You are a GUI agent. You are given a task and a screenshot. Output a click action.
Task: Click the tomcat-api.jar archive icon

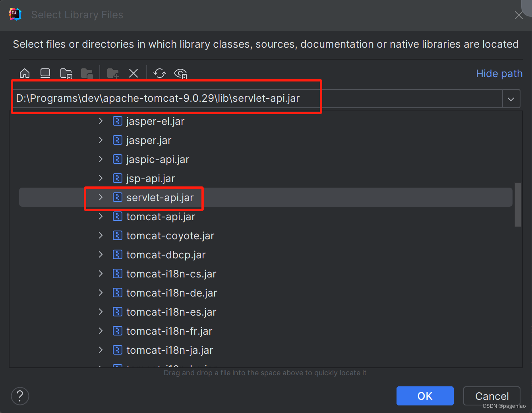(x=118, y=216)
